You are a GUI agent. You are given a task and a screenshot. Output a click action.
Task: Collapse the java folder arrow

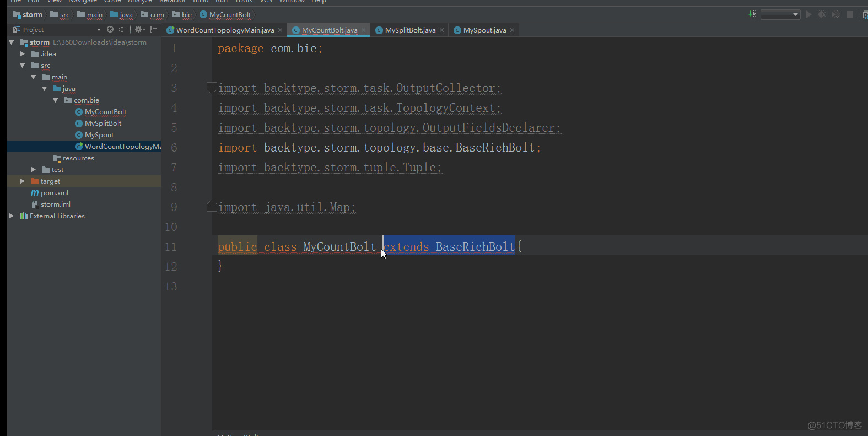[x=45, y=89]
